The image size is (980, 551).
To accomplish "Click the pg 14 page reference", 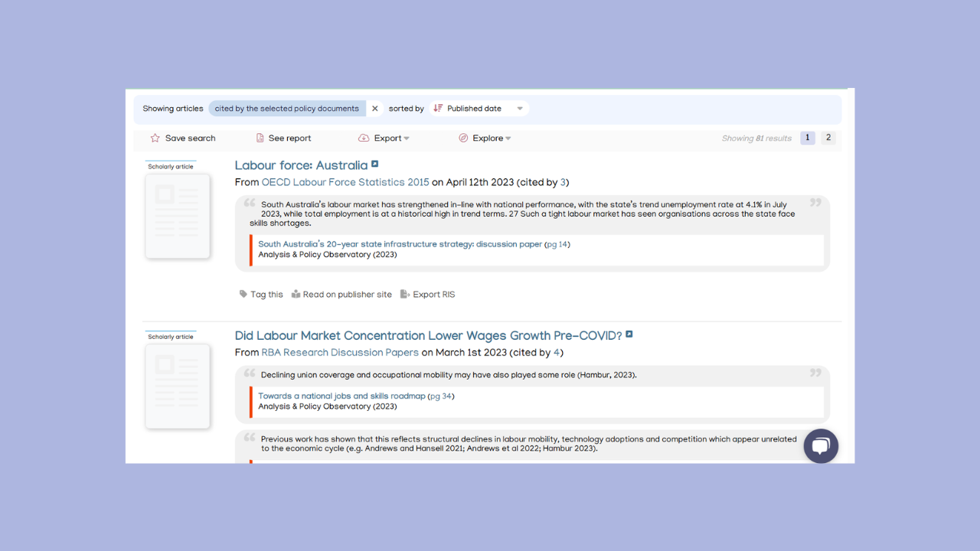I will pos(557,245).
